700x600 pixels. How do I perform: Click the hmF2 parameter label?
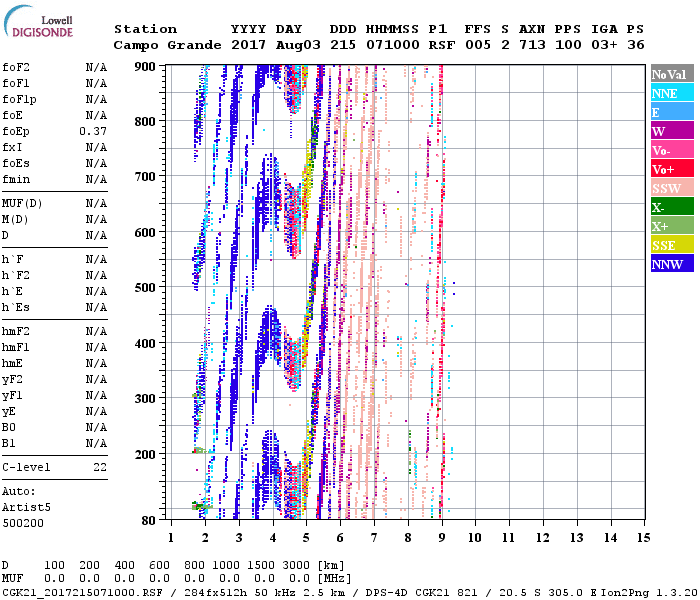pos(16,331)
